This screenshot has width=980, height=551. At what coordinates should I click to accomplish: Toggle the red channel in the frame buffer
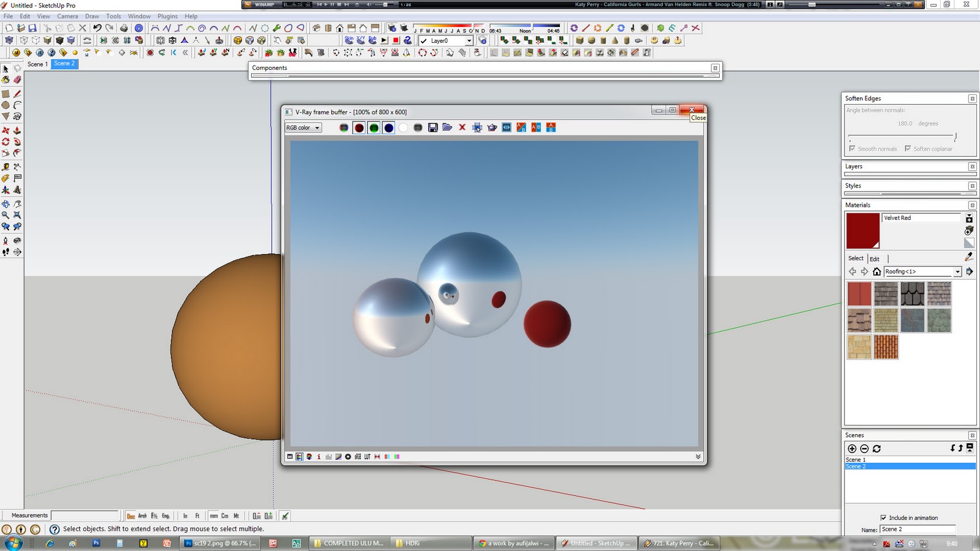coord(358,127)
